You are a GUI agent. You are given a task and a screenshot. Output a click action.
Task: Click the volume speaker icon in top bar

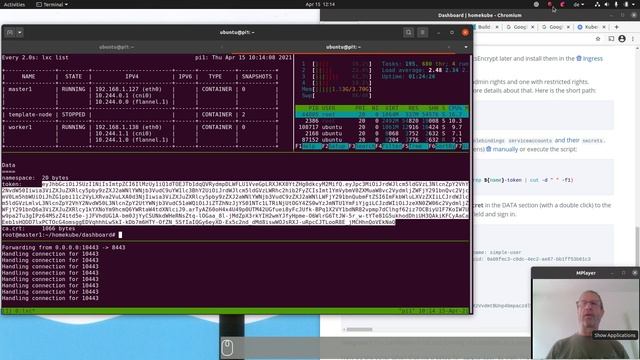coord(607,4)
